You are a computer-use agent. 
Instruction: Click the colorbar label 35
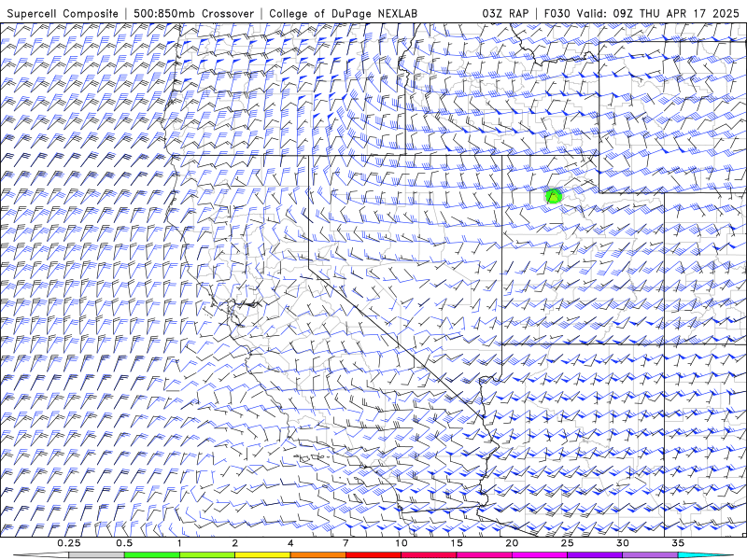coord(678,543)
